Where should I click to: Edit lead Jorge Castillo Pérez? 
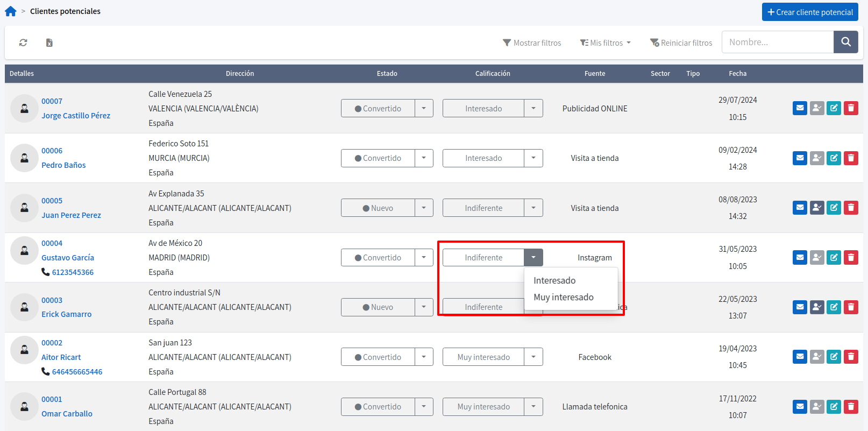pyautogui.click(x=834, y=108)
